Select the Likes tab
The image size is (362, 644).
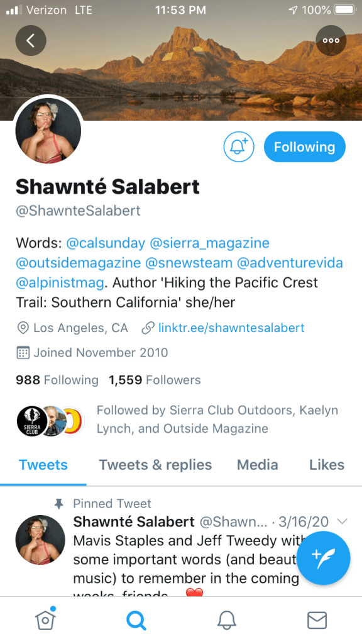pyautogui.click(x=327, y=465)
